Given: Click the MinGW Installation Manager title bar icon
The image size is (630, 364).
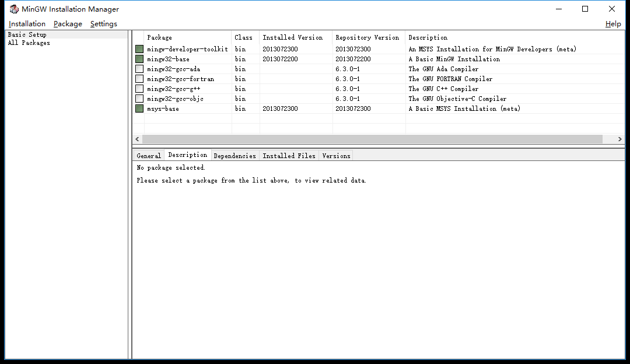Looking at the screenshot, I should pyautogui.click(x=13, y=9).
